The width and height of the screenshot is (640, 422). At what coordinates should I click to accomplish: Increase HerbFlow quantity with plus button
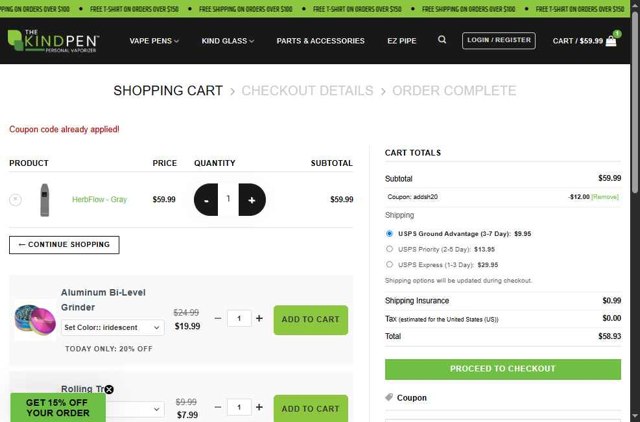(252, 200)
